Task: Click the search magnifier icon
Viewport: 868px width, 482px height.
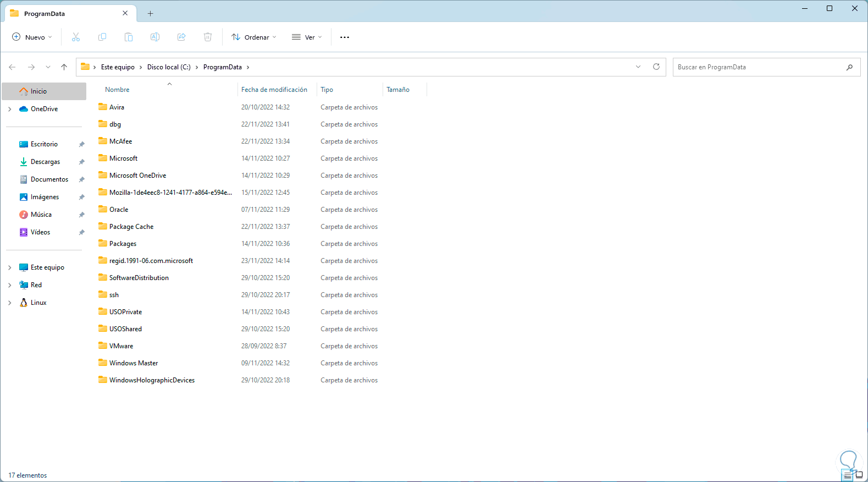Action: (x=849, y=67)
